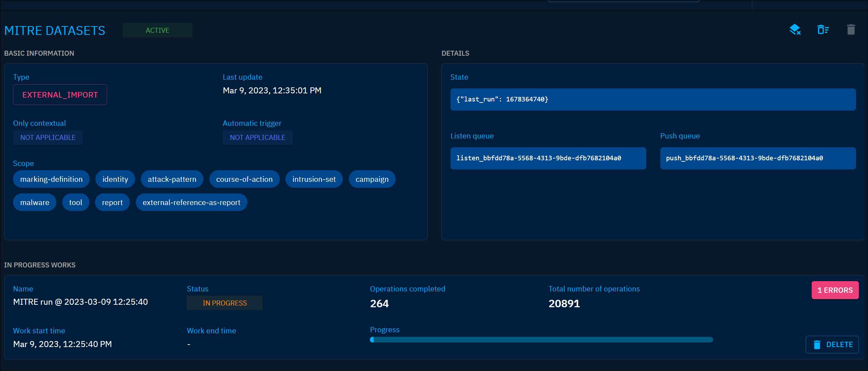Open the 1 ERRORS report
Image resolution: width=868 pixels, height=371 pixels.
(x=835, y=290)
